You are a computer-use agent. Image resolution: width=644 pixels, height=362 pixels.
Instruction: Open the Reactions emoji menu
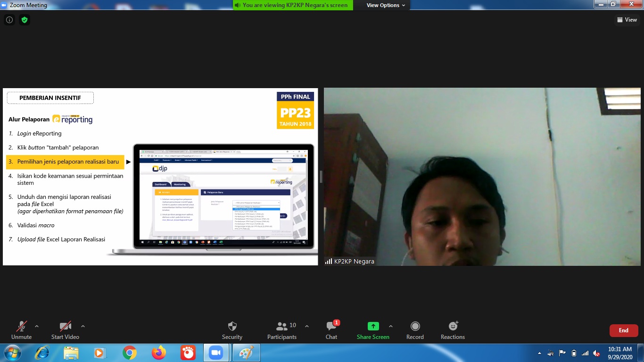click(453, 326)
